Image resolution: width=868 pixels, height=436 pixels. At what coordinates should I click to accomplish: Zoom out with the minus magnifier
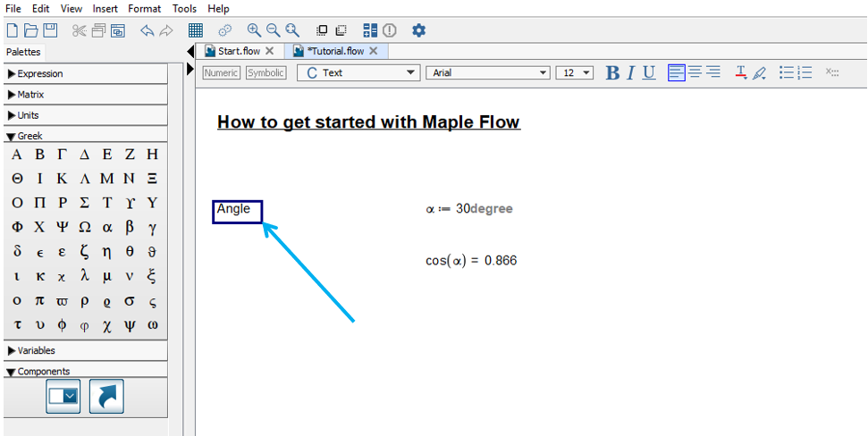click(x=273, y=30)
